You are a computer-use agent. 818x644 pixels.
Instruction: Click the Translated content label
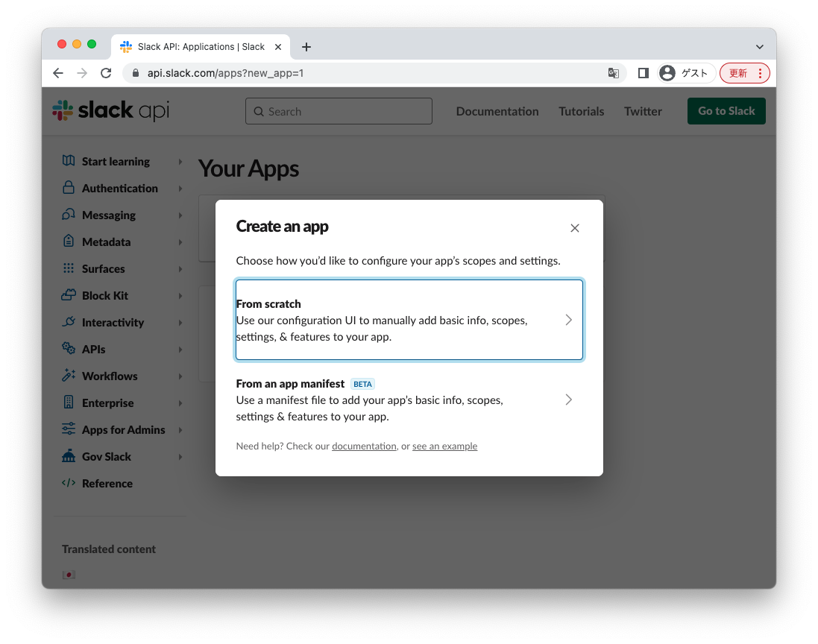[109, 549]
